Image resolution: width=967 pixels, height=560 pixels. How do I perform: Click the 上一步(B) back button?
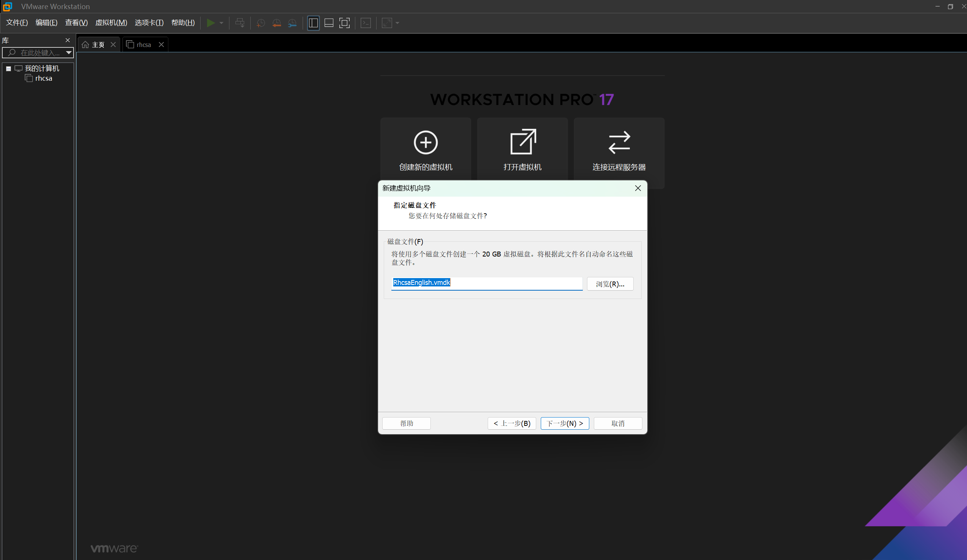tap(512, 423)
